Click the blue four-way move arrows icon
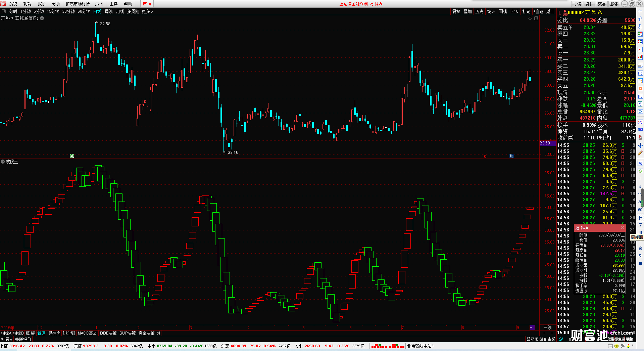Image resolution: width=644 pixels, height=351 pixels. pos(640,145)
